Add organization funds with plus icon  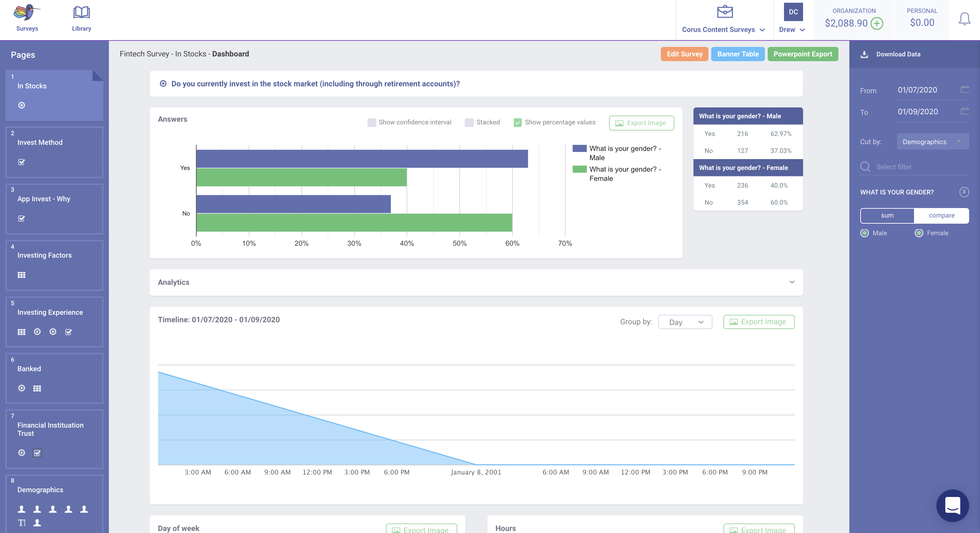[x=877, y=23]
